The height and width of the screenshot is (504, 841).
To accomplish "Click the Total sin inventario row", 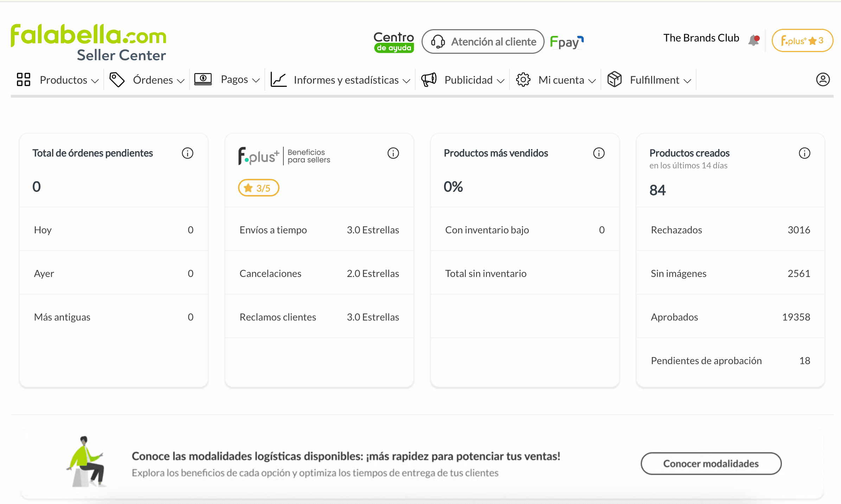I will 525,273.
